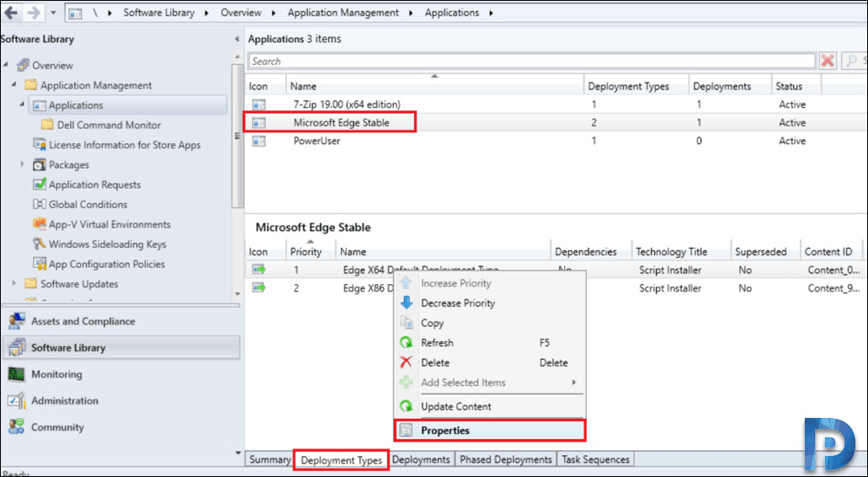Click the Software Updates folder icon
868x477 pixels.
pyautogui.click(x=31, y=284)
